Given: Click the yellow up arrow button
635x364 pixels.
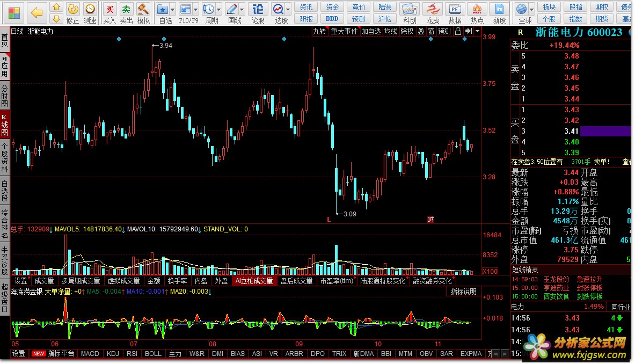Looking at the screenshot, I should coord(56,7).
